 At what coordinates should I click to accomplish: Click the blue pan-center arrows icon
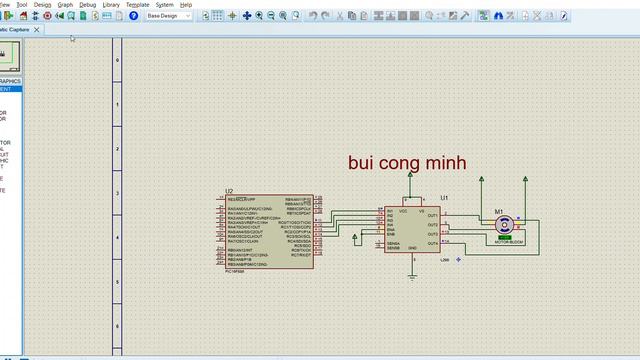[x=247, y=16]
